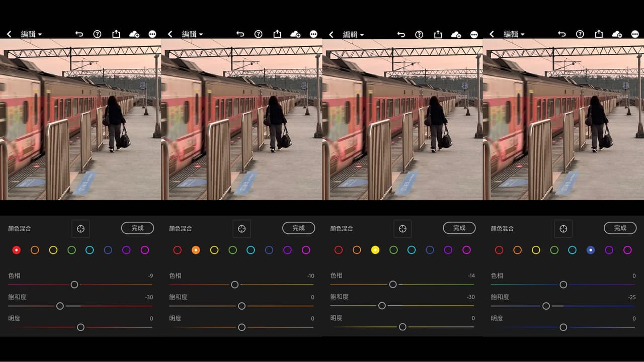Expand 編輯 dropdown in the orange-selected panel

pyautogui.click(x=192, y=34)
